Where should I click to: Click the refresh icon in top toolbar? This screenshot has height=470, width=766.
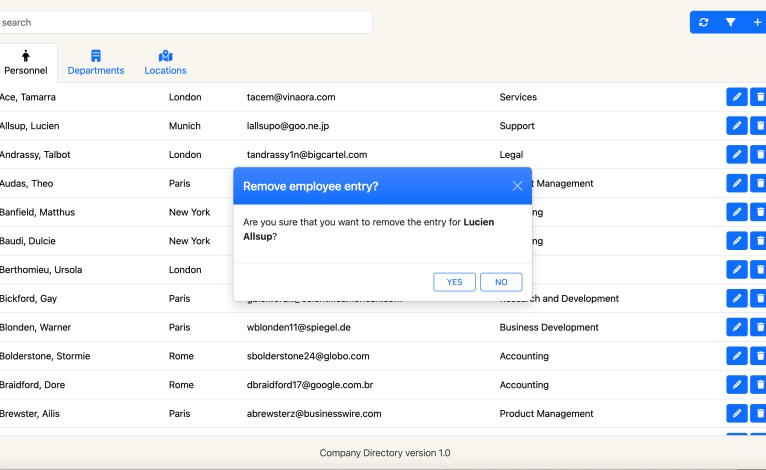pyautogui.click(x=704, y=22)
